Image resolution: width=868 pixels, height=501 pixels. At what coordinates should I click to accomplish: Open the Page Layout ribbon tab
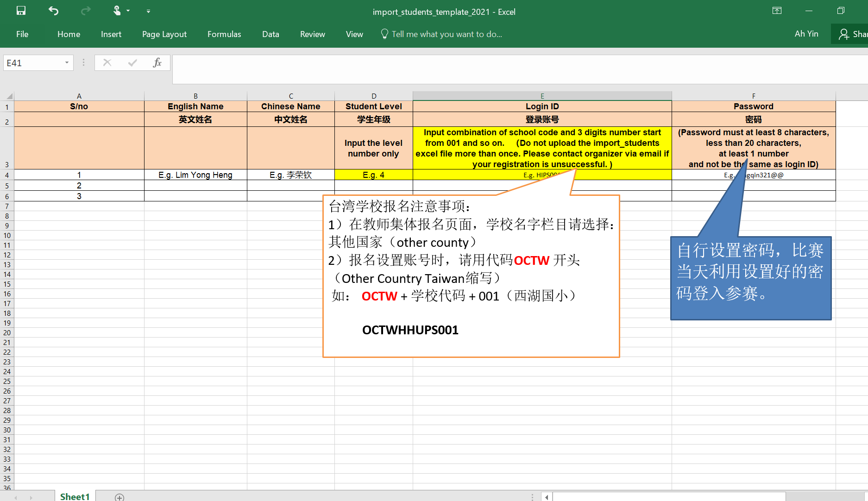164,34
